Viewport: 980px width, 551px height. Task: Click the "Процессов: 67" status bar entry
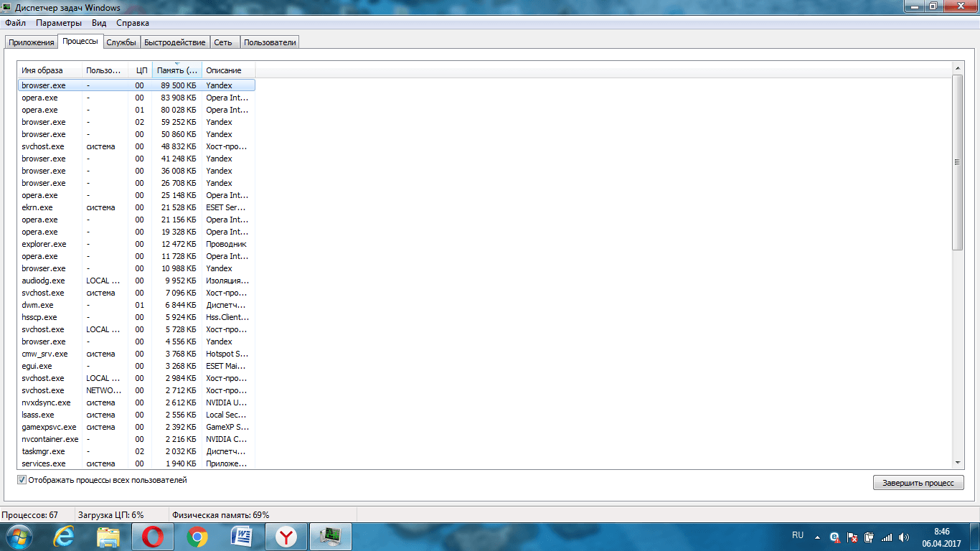click(x=30, y=515)
